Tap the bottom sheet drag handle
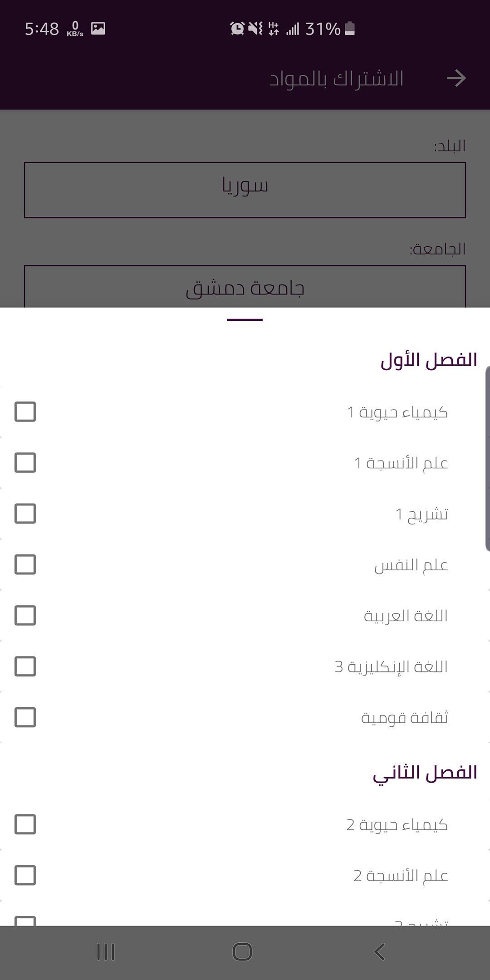The height and width of the screenshot is (980, 490). tap(245, 320)
